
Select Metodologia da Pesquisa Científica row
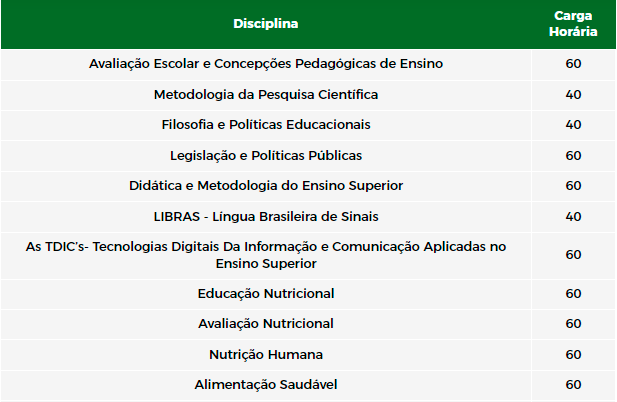click(x=308, y=95)
